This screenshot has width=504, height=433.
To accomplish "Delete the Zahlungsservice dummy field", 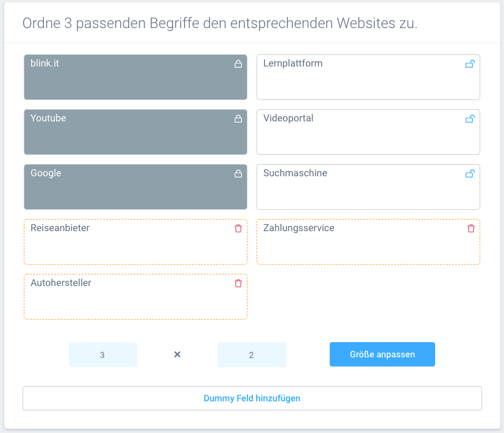I will pyautogui.click(x=471, y=229).
